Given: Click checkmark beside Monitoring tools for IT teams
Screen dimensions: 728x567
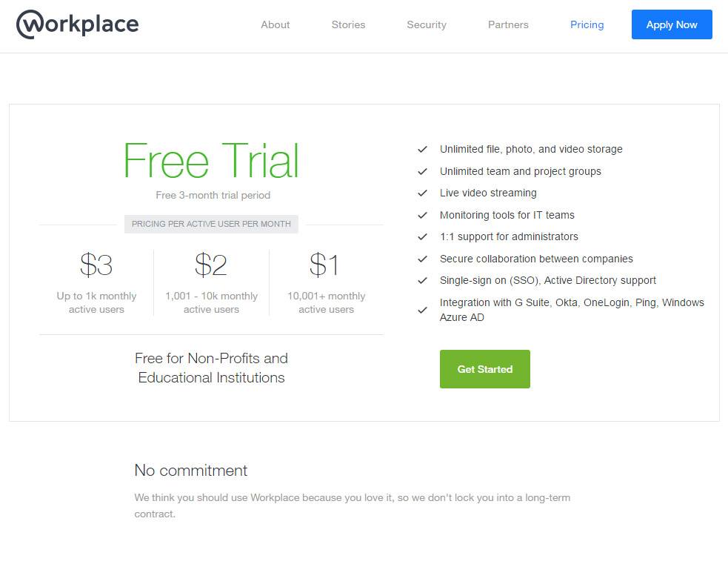Looking at the screenshot, I should pos(422,216).
